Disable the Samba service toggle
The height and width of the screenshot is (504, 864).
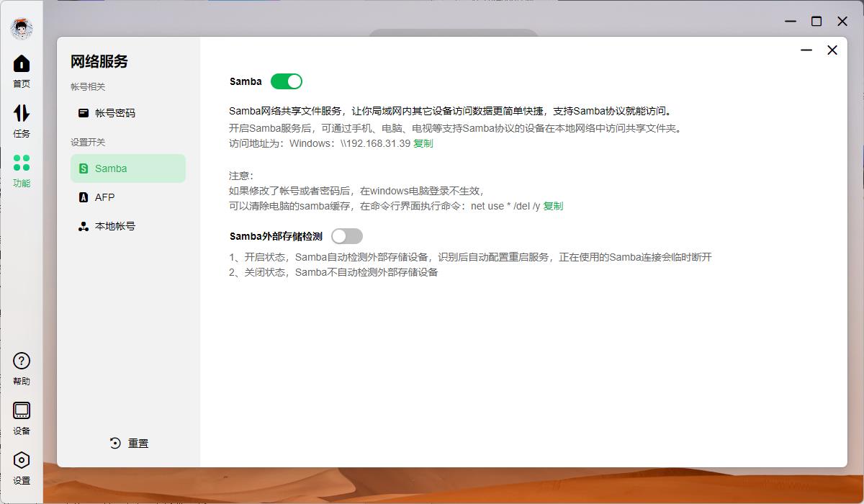click(x=286, y=81)
